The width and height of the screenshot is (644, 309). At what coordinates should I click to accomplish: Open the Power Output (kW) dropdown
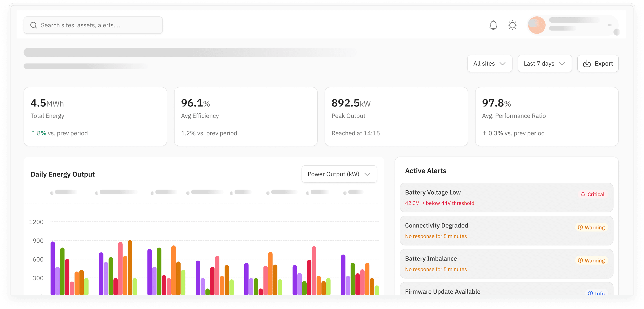[x=339, y=174]
